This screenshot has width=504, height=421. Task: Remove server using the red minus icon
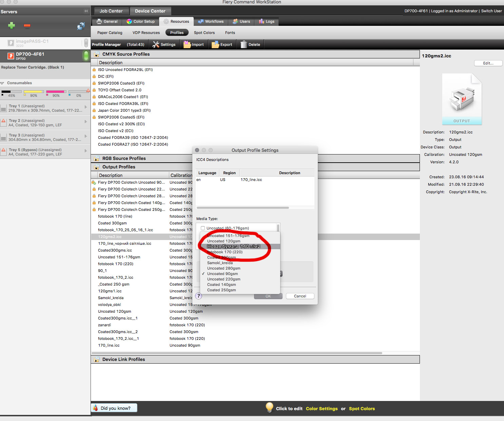click(x=27, y=26)
